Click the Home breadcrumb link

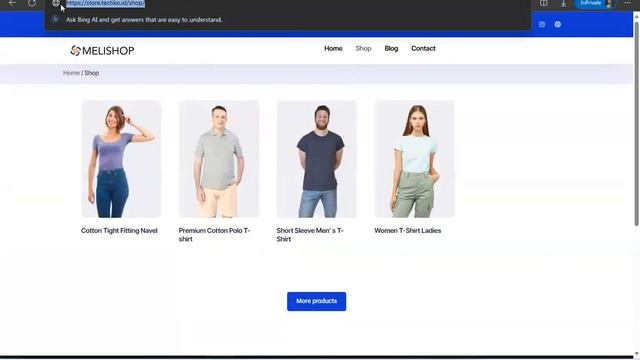(x=71, y=73)
